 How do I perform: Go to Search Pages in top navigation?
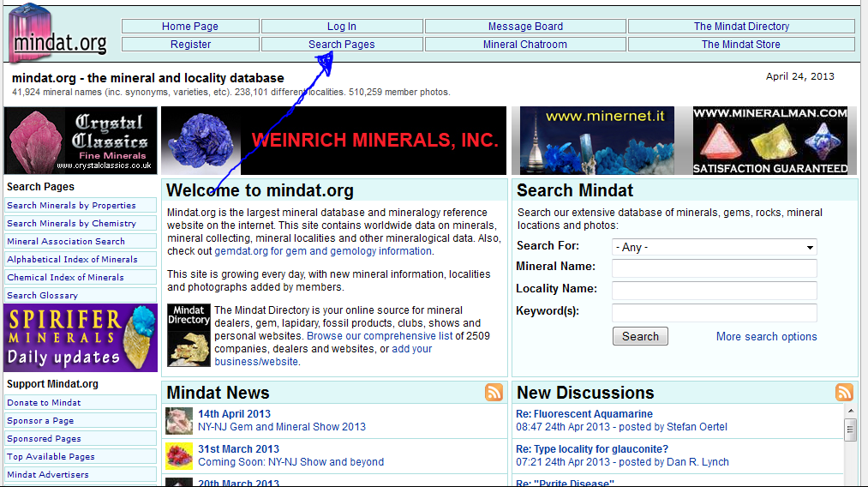point(342,45)
